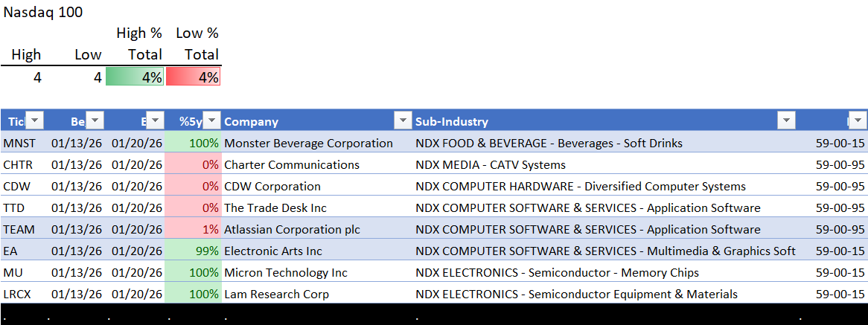Open the third column's filter arrow
The image size is (868, 325).
155,121
